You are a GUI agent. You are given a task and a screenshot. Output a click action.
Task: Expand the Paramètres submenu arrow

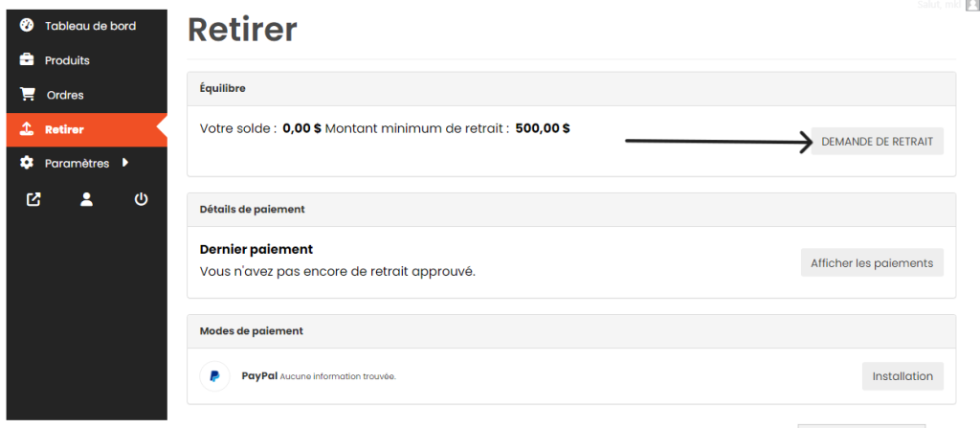pyautogui.click(x=125, y=163)
